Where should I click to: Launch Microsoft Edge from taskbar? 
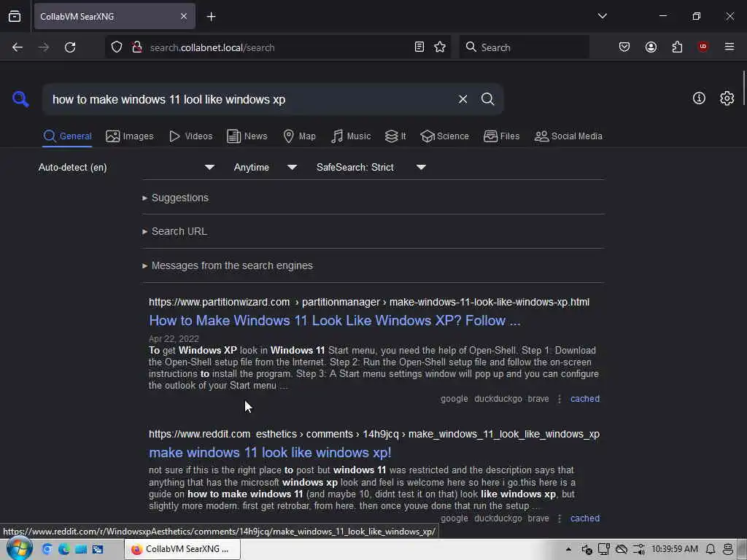click(x=64, y=549)
